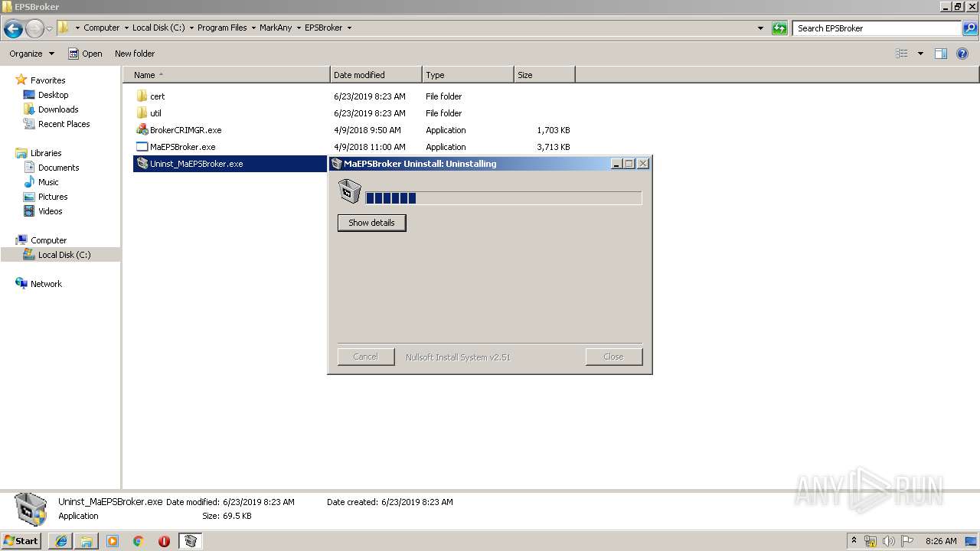This screenshot has width=980, height=551.
Task: Click the green Refresh button
Action: [779, 28]
